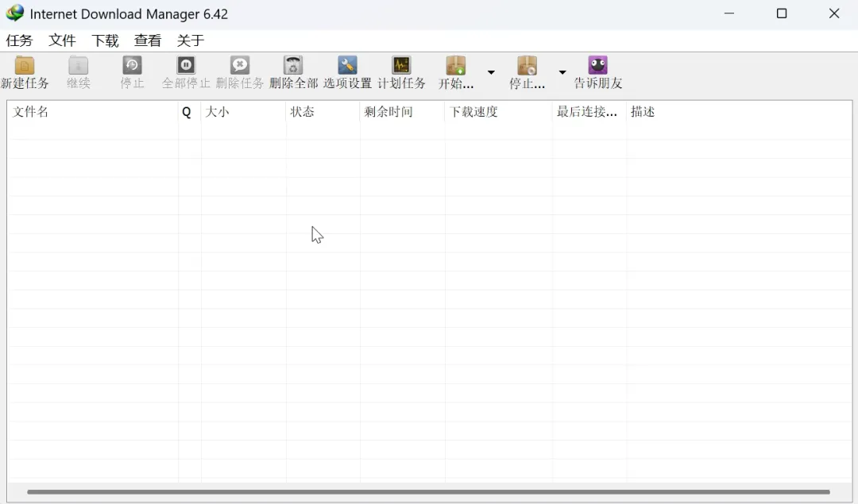The width and height of the screenshot is (858, 504).
Task: Click the horizontal scrollbar at the bottom
Action: click(x=428, y=492)
